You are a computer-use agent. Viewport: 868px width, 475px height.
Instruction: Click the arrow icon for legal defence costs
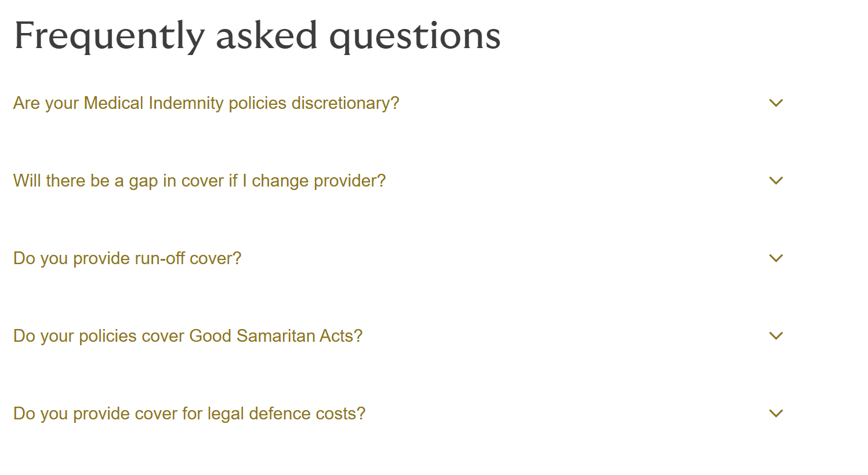(x=776, y=414)
